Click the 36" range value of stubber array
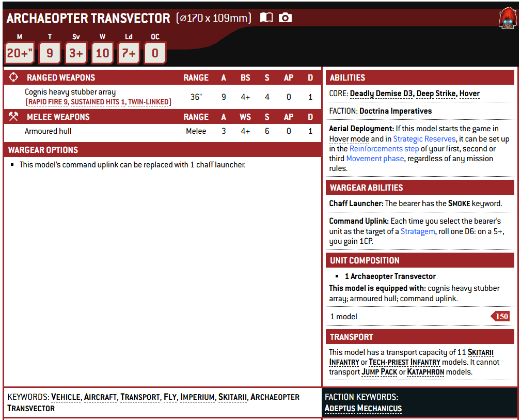 tap(196, 97)
